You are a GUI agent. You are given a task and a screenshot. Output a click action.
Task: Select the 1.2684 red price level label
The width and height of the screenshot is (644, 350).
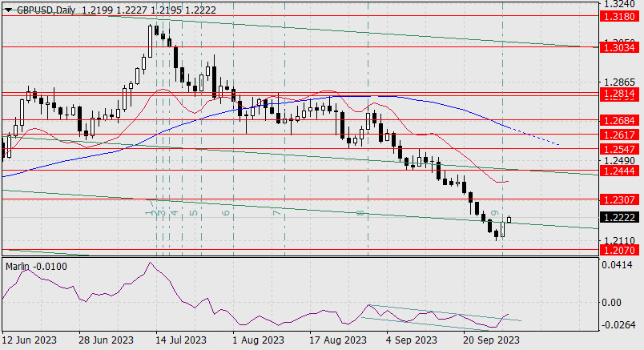[619, 120]
